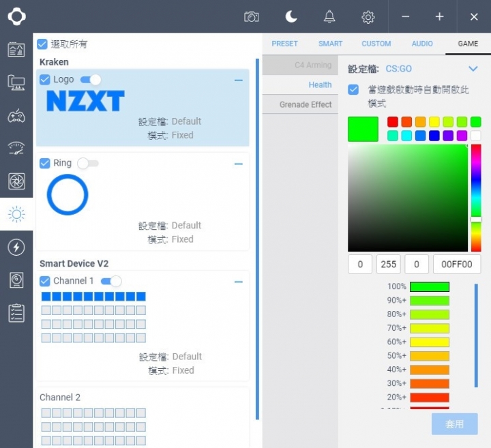Click the Channel 2 card title
Screen dimensions: 491x448
coord(60,398)
